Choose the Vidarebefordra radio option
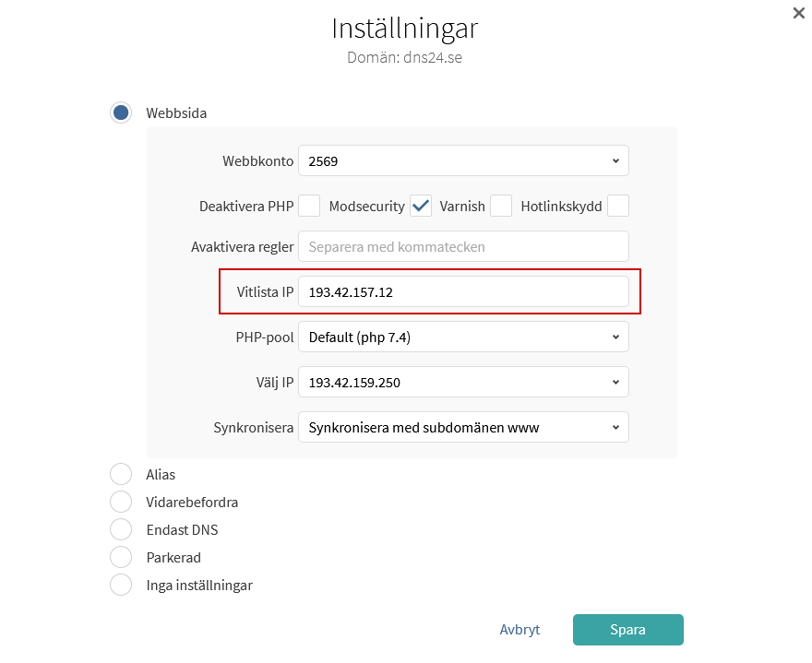 pos(121,502)
